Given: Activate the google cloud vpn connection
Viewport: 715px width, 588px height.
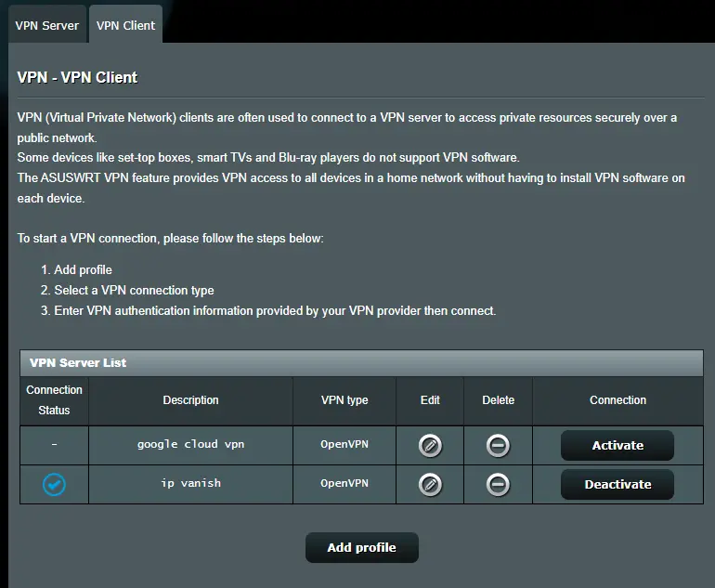Looking at the screenshot, I should (x=617, y=445).
